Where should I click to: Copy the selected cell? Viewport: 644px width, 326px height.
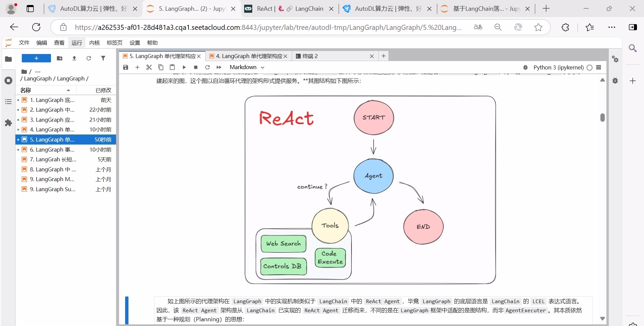[x=161, y=67]
